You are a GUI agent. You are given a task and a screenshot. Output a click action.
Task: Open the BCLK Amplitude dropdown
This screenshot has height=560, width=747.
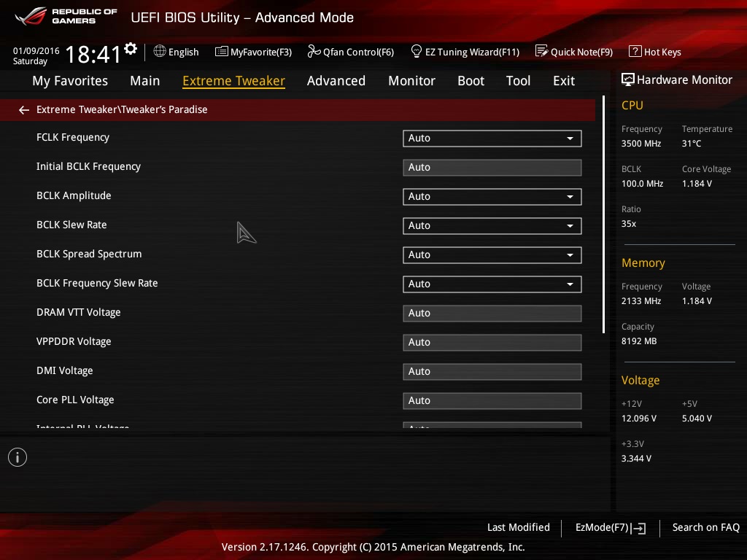pos(492,197)
